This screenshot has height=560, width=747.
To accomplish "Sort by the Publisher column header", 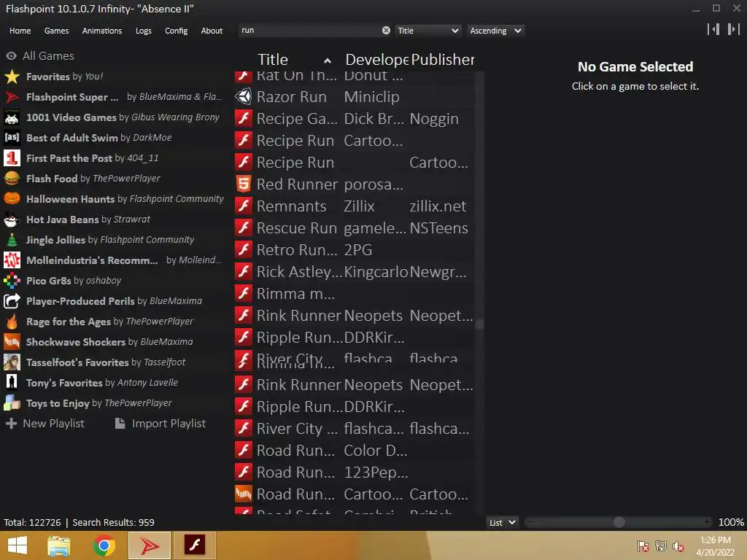I will tap(443, 60).
